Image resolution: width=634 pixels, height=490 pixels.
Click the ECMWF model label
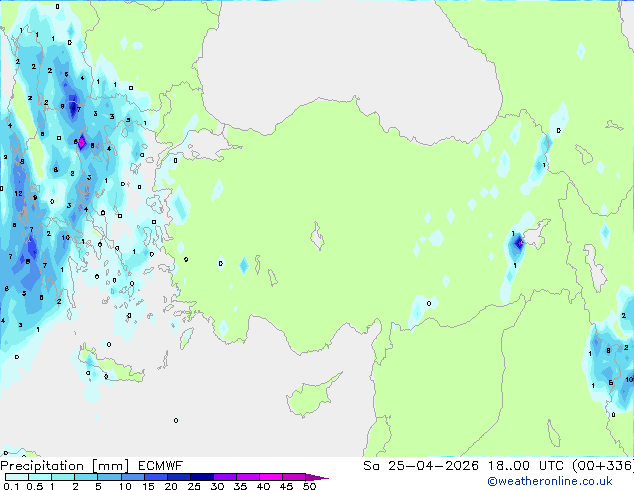pyautogui.click(x=161, y=466)
